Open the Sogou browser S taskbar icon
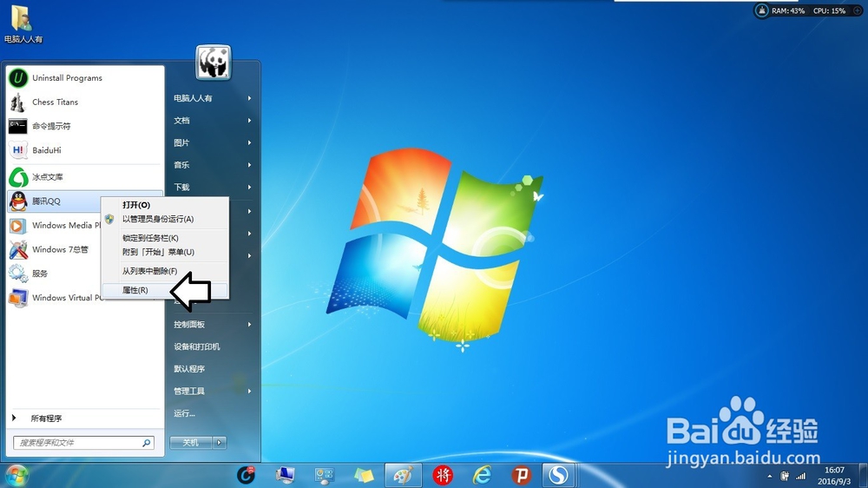 (558, 475)
